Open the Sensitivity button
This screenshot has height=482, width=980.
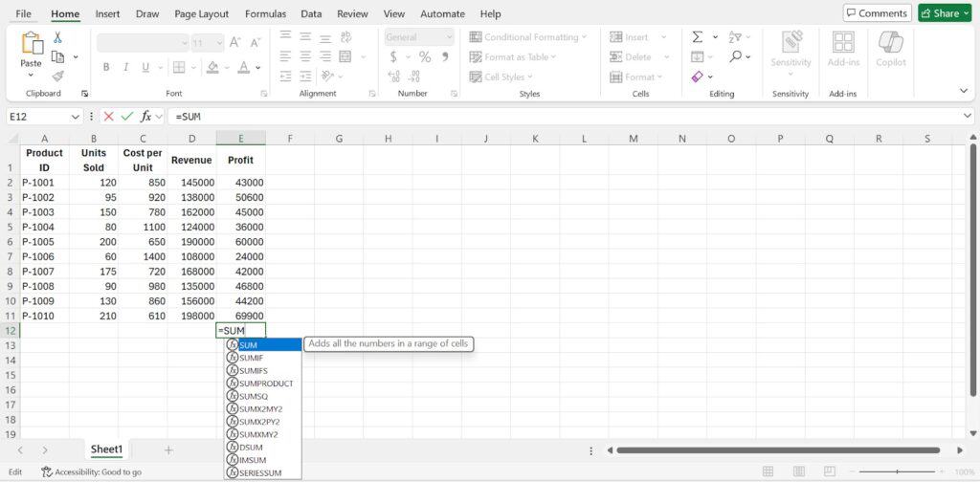point(791,52)
